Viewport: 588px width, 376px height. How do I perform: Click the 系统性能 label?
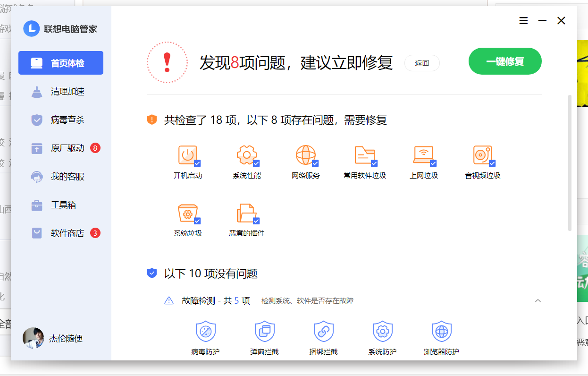coord(247,176)
